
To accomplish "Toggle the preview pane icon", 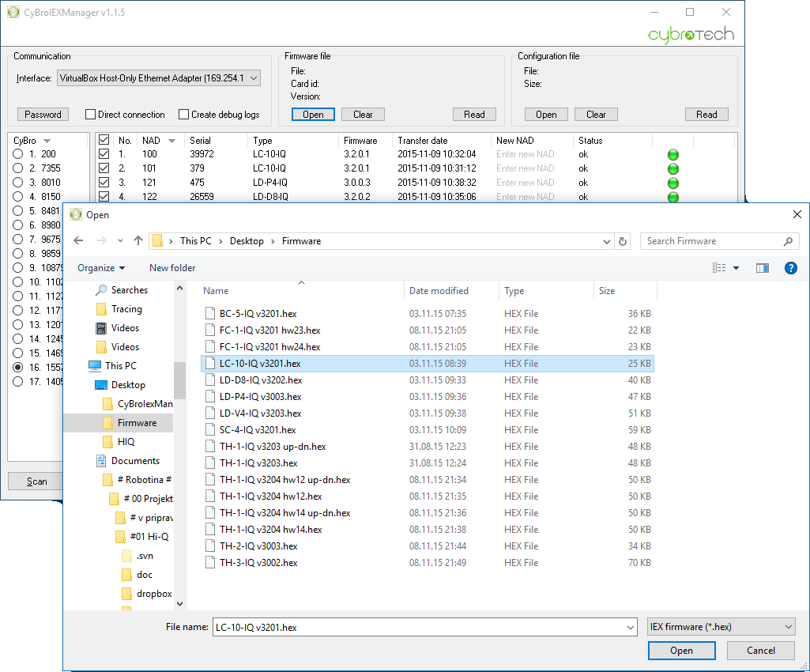I will (x=762, y=268).
